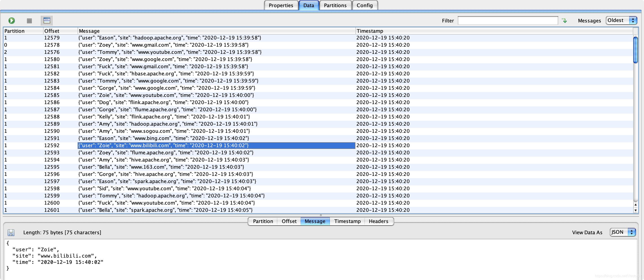Screen dimensions: 644x280
Task: Click the gray stop button
Action: tap(29, 21)
